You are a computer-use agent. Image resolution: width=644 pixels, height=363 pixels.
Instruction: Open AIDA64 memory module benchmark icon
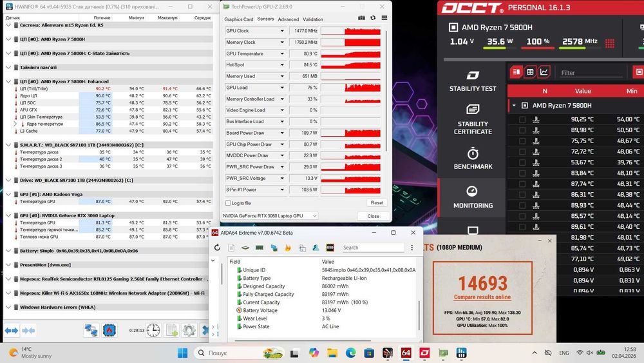pyautogui.click(x=260, y=248)
